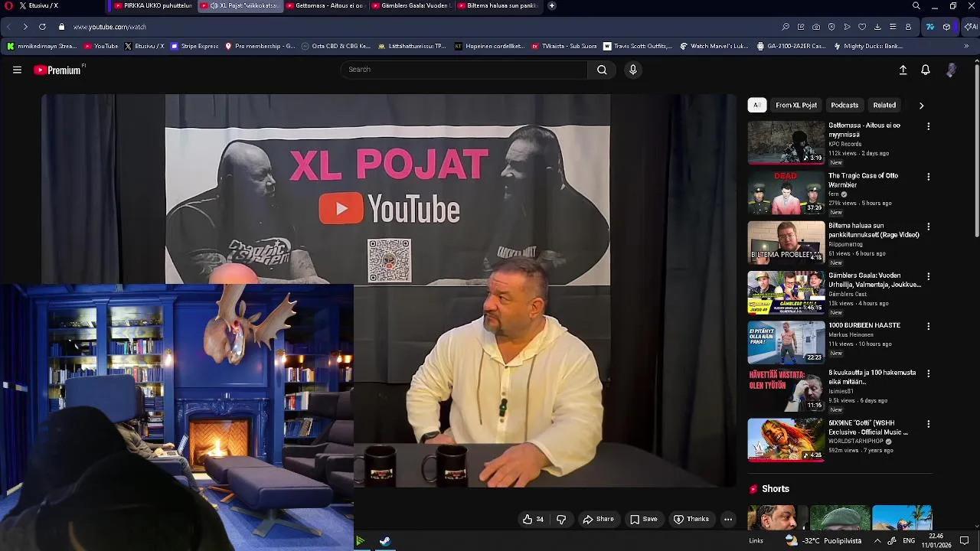The image size is (980, 551).
Task: Open options menu for 6IX9INE Gotti video
Action: [928, 424]
